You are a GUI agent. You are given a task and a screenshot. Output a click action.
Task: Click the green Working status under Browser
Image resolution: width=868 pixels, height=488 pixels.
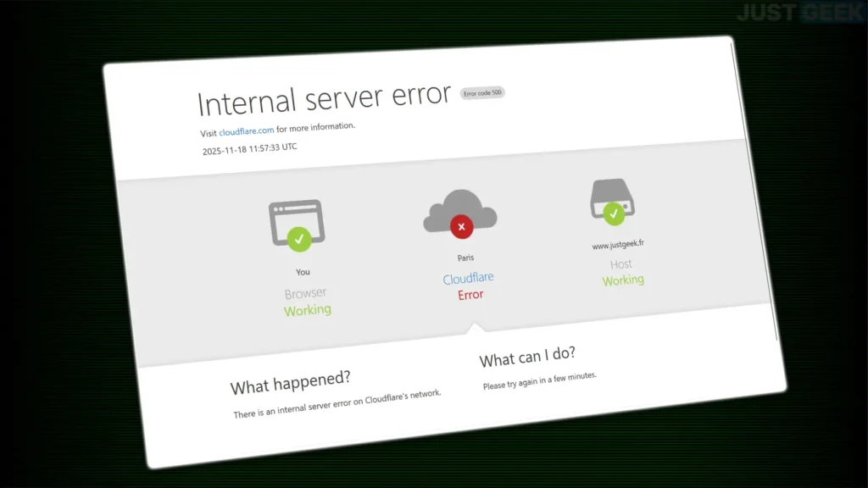click(308, 310)
